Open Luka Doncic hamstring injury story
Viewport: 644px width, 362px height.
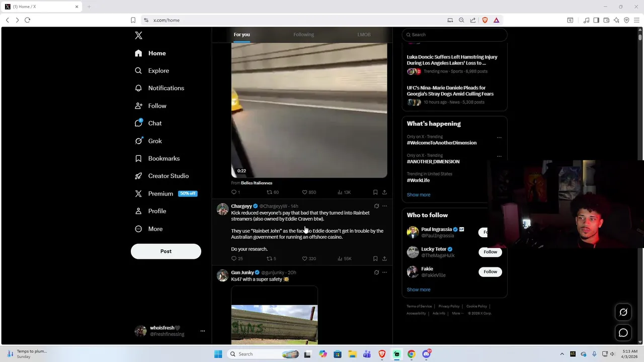point(452,60)
